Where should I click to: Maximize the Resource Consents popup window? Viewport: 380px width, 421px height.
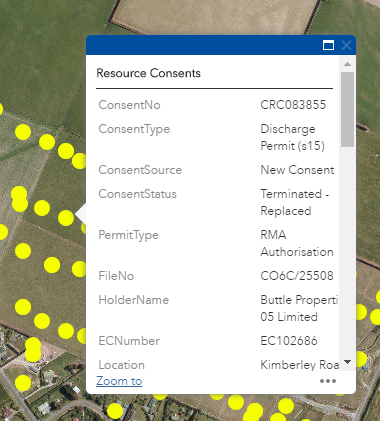(328, 45)
